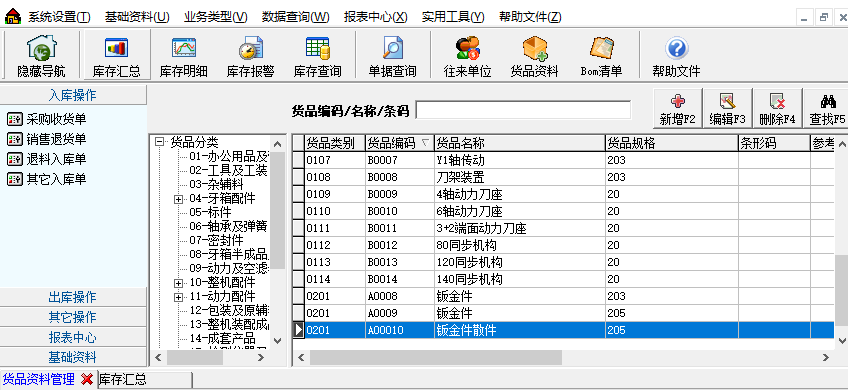Screen dimensions: 848x390
Task: Click the 货品规格 column header
Action: (672, 143)
